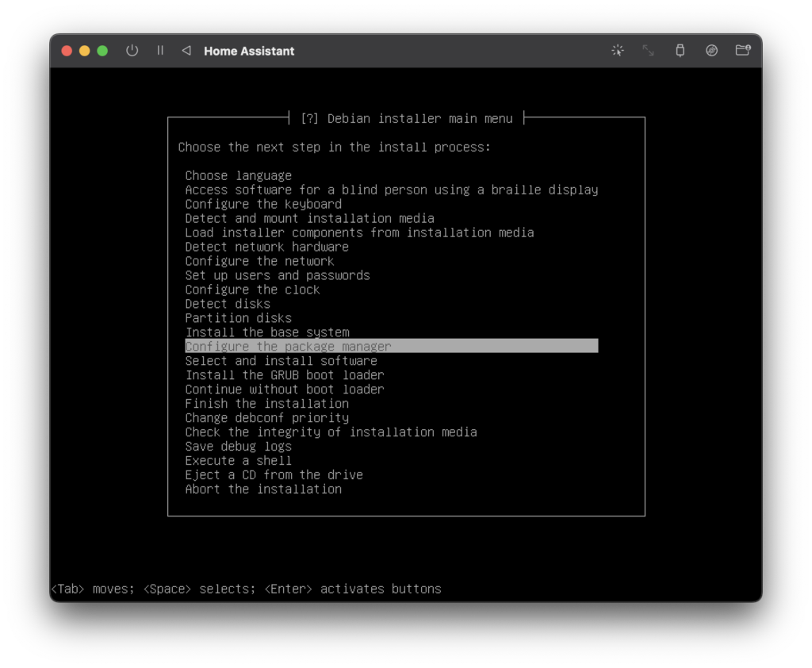812x668 pixels.
Task: Select 'Finish the installation'
Action: (266, 404)
